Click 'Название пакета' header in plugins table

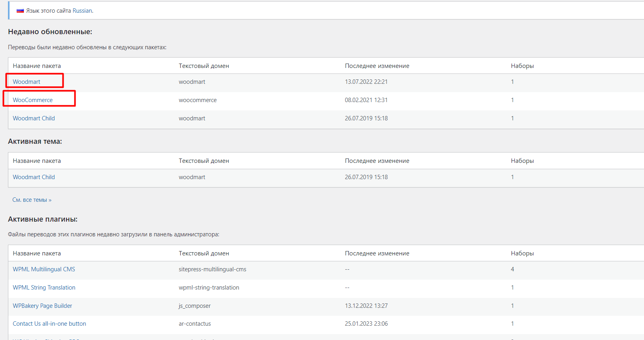tap(37, 253)
